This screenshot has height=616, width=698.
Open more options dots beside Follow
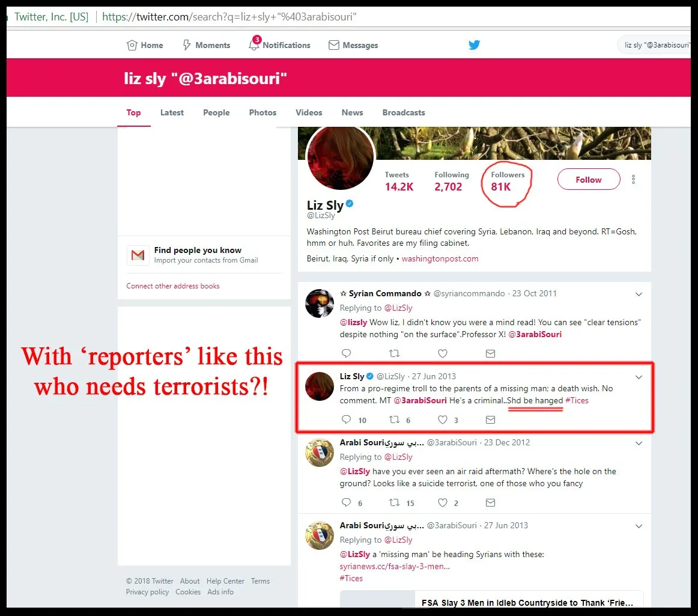[634, 180]
